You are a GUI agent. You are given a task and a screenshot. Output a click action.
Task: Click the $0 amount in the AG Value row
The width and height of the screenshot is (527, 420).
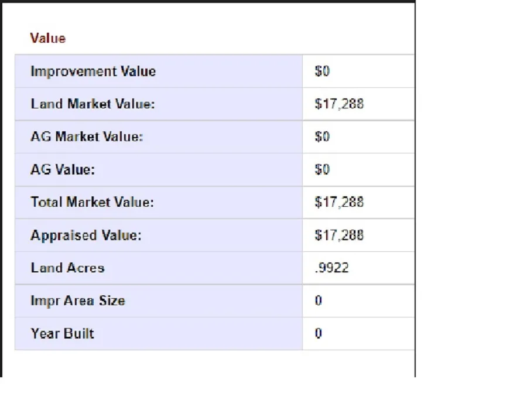pyautogui.click(x=322, y=170)
